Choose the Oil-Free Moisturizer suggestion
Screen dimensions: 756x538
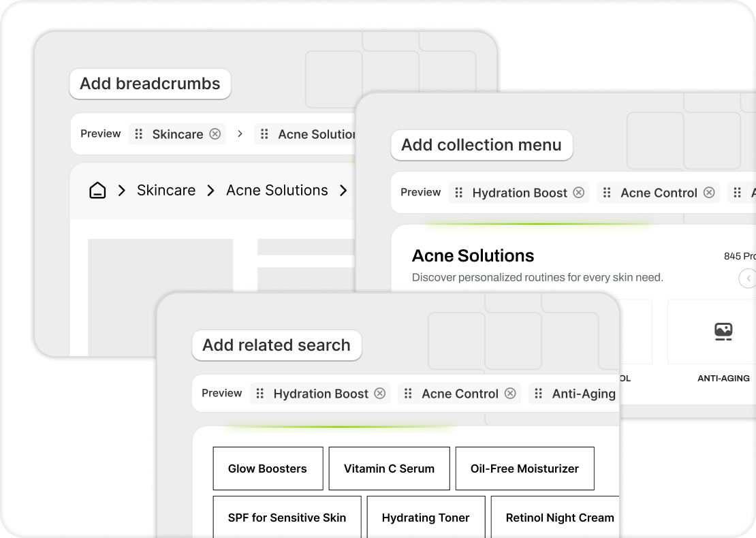tap(524, 469)
